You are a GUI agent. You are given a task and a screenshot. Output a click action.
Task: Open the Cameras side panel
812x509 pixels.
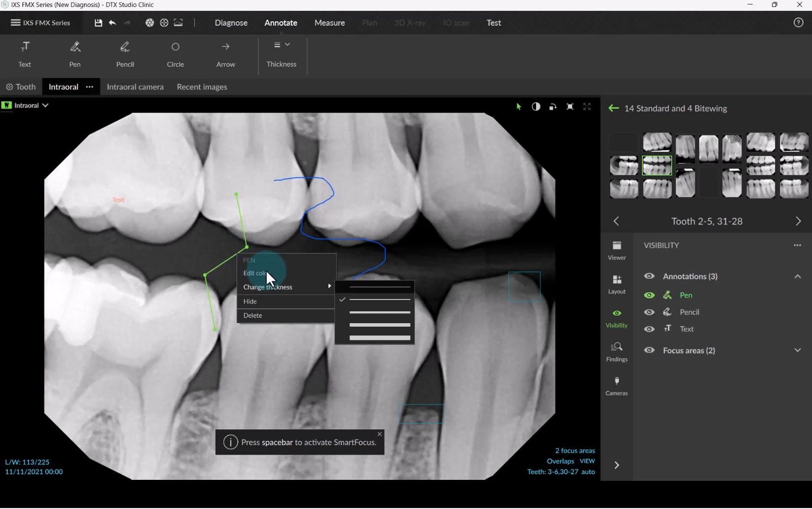tap(617, 386)
